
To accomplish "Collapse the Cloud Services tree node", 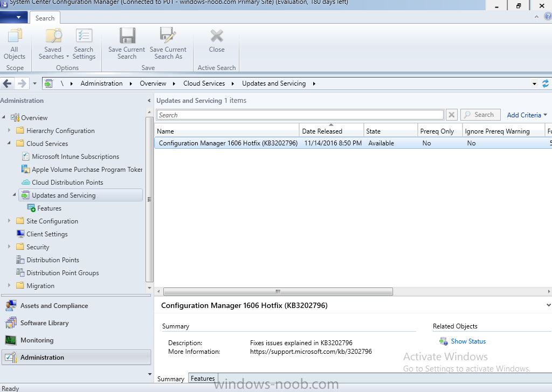I will point(9,144).
